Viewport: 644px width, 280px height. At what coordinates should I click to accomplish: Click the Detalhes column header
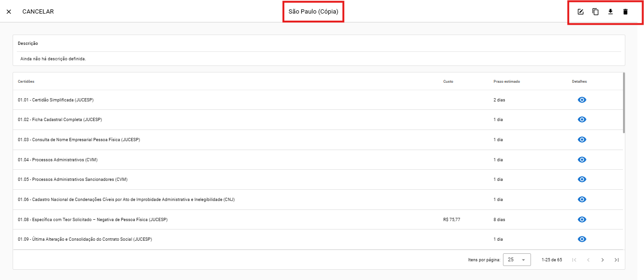click(580, 81)
